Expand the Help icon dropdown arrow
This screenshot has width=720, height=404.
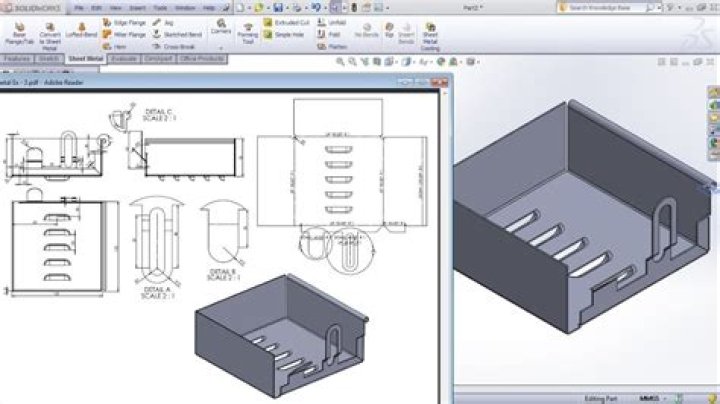coord(680,8)
